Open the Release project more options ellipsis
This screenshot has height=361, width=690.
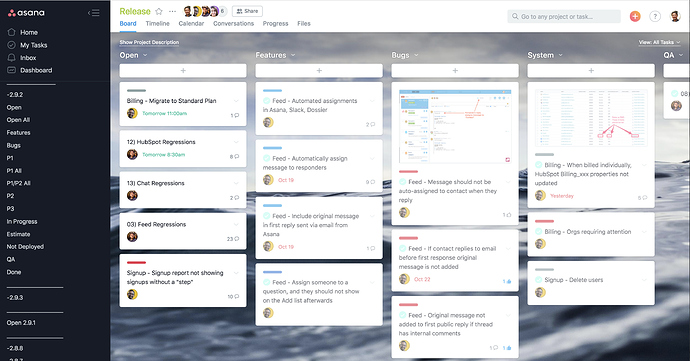point(172,11)
